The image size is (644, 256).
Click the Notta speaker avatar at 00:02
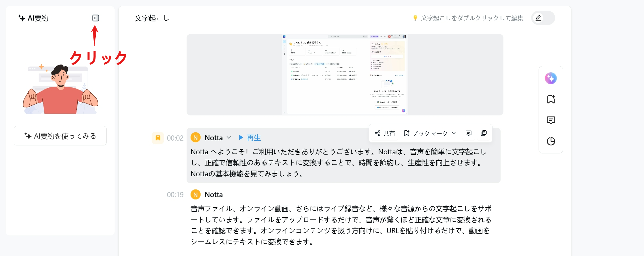click(x=195, y=138)
